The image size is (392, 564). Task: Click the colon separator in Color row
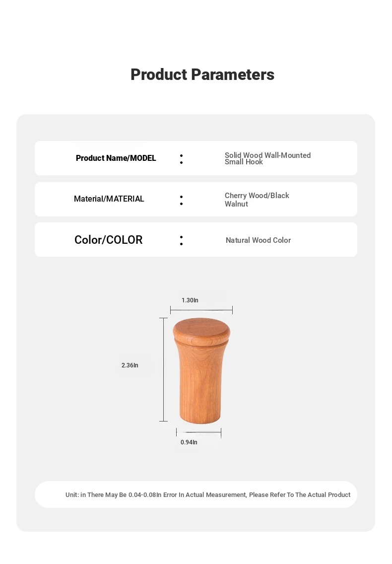point(181,241)
